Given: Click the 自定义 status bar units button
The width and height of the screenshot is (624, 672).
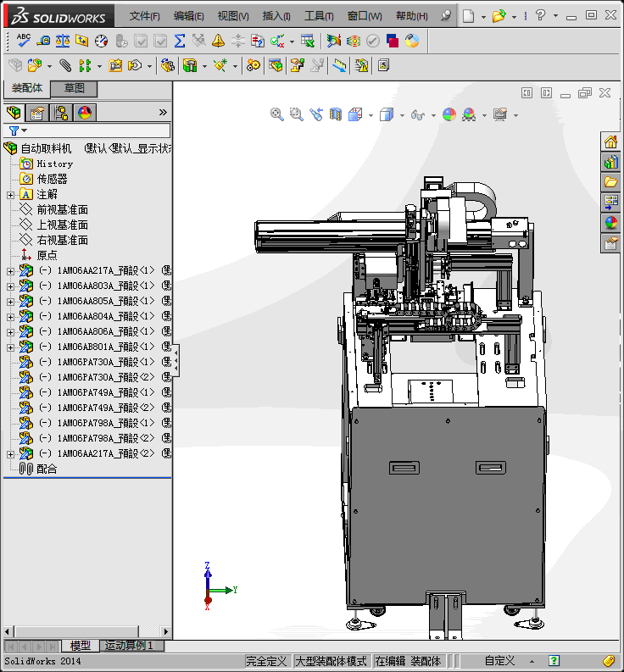Looking at the screenshot, I should click(x=499, y=660).
